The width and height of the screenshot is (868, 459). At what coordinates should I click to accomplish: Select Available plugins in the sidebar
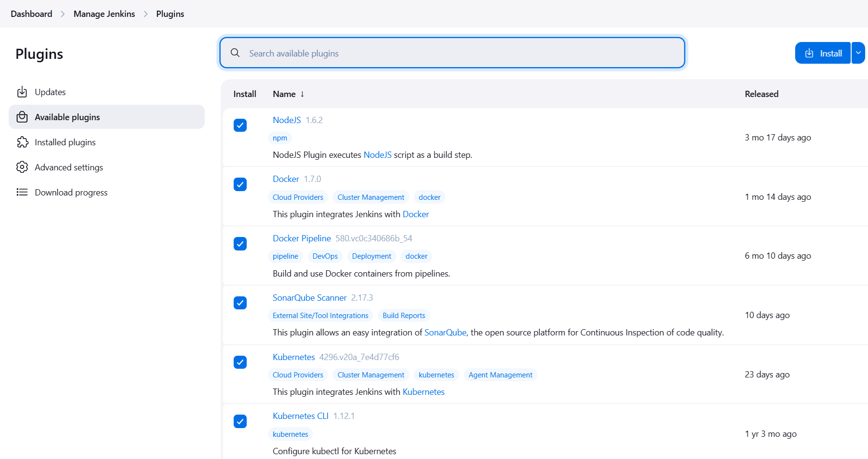pyautogui.click(x=107, y=117)
